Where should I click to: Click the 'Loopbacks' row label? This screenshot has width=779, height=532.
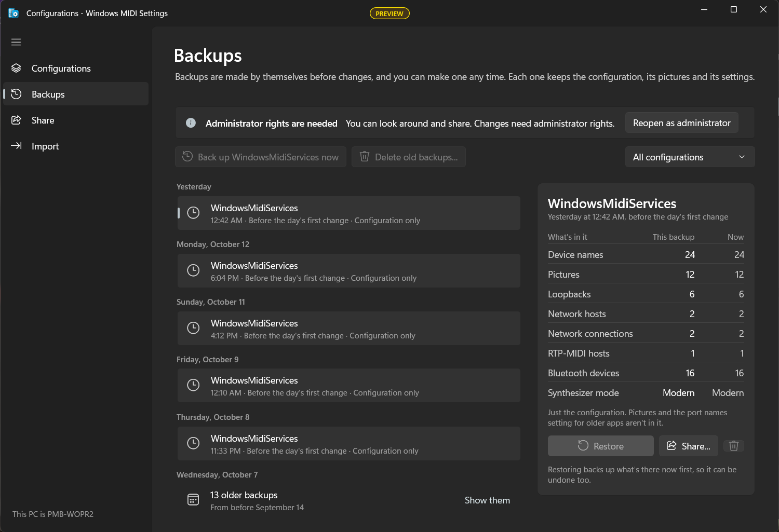click(x=569, y=294)
